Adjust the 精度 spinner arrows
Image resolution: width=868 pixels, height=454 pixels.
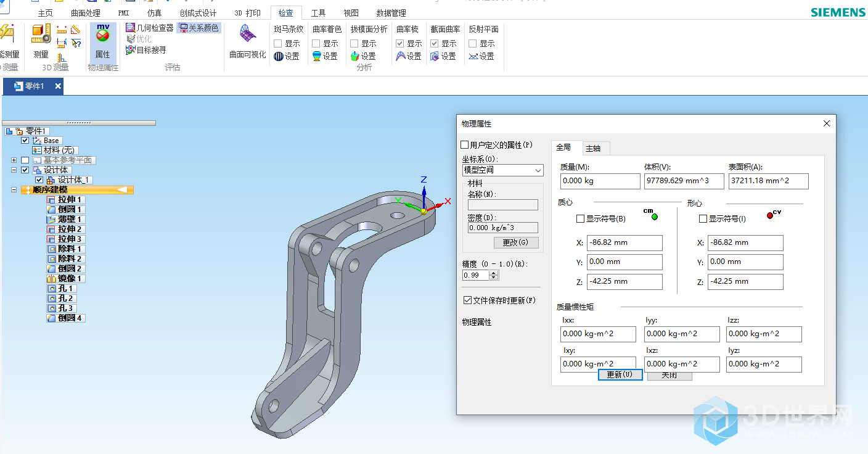(493, 275)
